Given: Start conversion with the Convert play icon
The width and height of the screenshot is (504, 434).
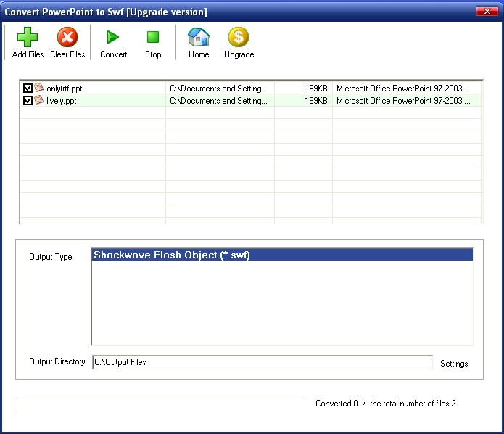Looking at the screenshot, I should (113, 37).
